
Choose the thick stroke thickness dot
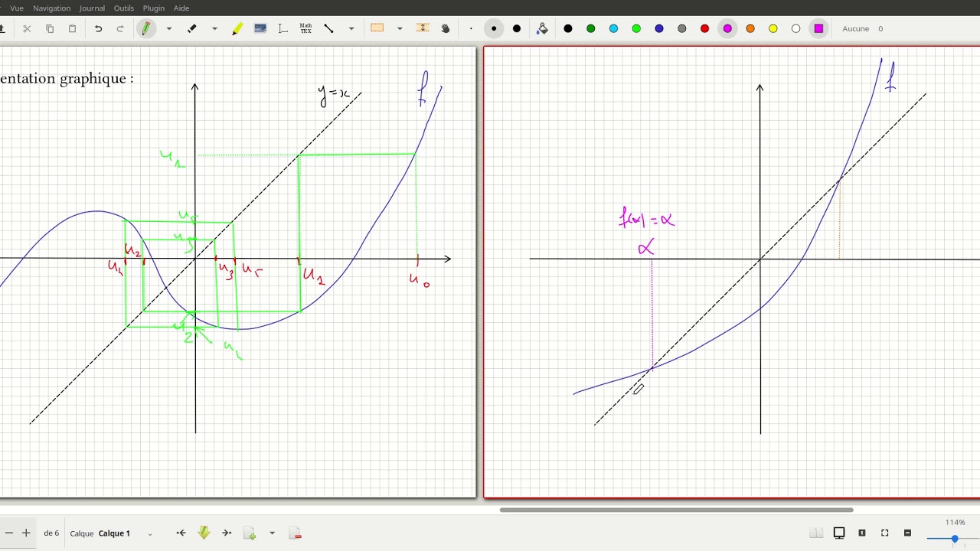517,28
